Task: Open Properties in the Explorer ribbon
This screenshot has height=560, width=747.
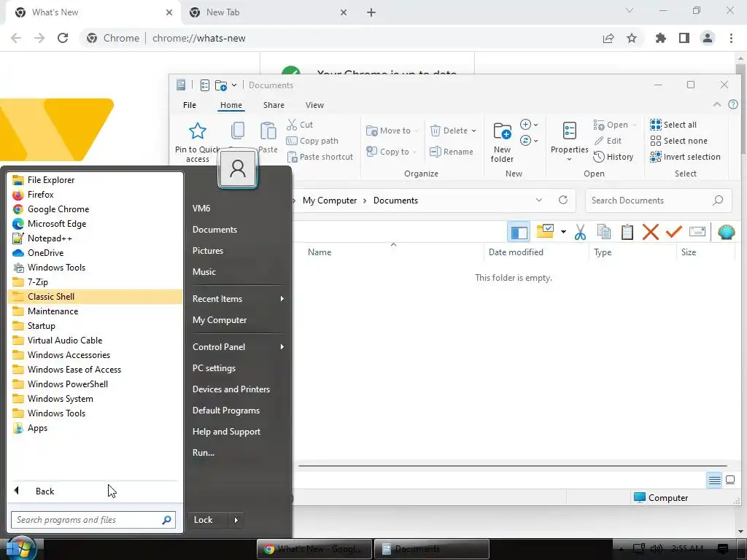Action: click(x=569, y=141)
